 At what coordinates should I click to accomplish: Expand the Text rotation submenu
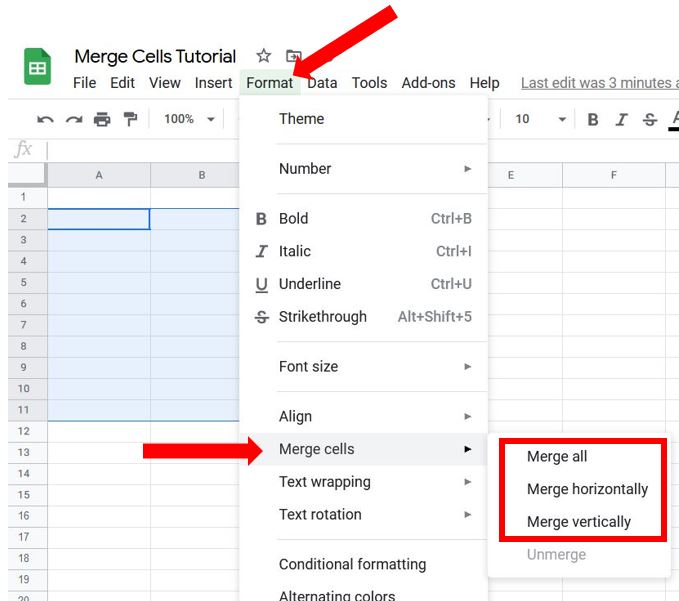pos(364,514)
